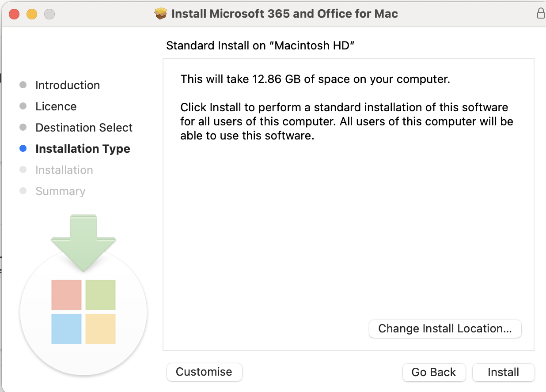
Task: Click the lock icon in title bar
Action: tap(541, 13)
